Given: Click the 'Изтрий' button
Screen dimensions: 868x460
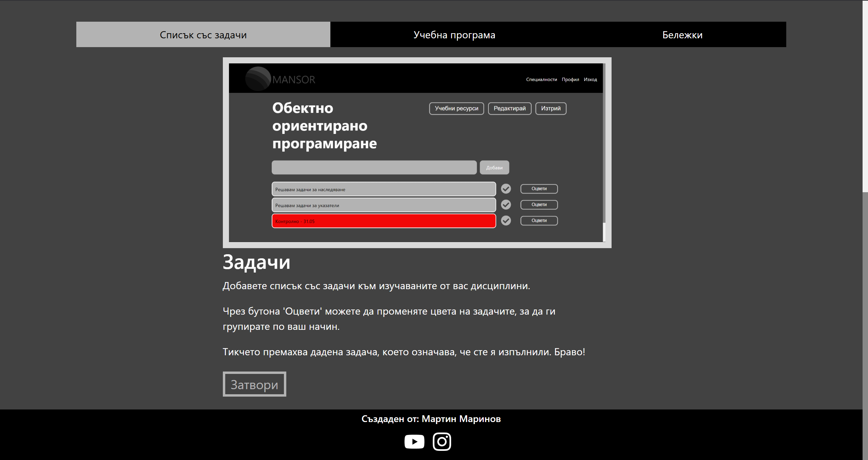Looking at the screenshot, I should click(x=551, y=108).
